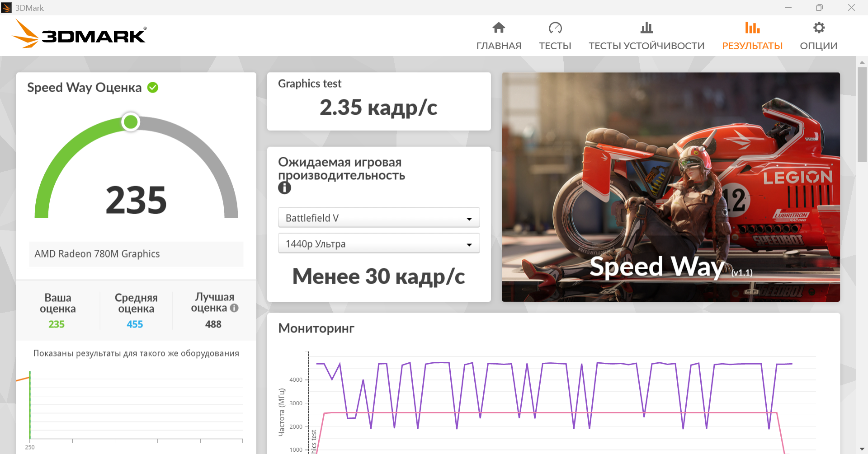The image size is (868, 454).
Task: Expand the Battlefield V game dropdown
Action: coord(379,218)
